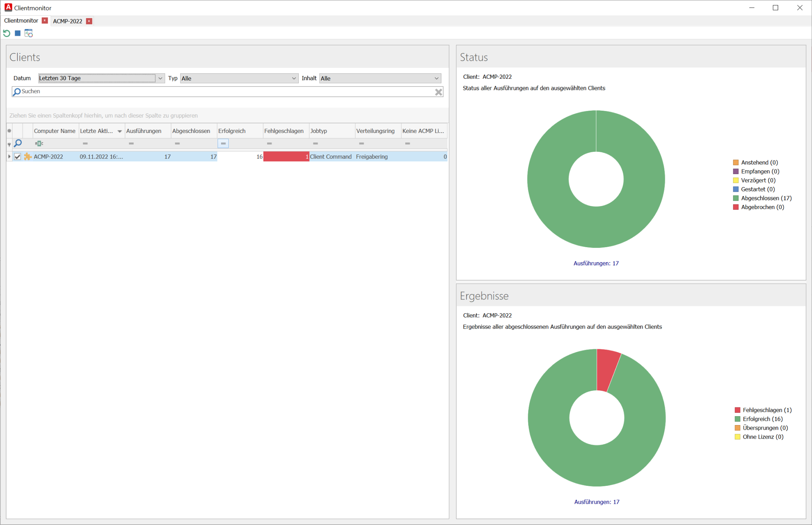The width and height of the screenshot is (812, 525).
Task: Open the Datum dropdown showing Letzten 30 Tage
Action: tap(160, 78)
